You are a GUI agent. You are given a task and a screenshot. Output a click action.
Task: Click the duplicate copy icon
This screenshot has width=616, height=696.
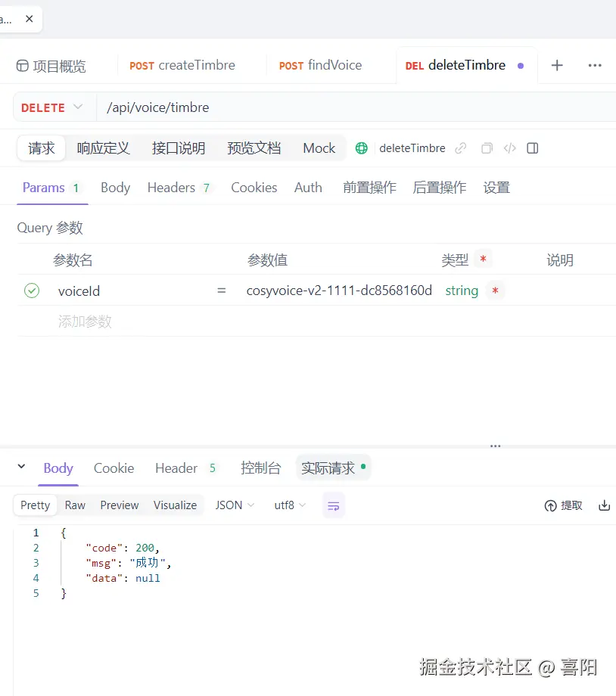[x=487, y=148]
